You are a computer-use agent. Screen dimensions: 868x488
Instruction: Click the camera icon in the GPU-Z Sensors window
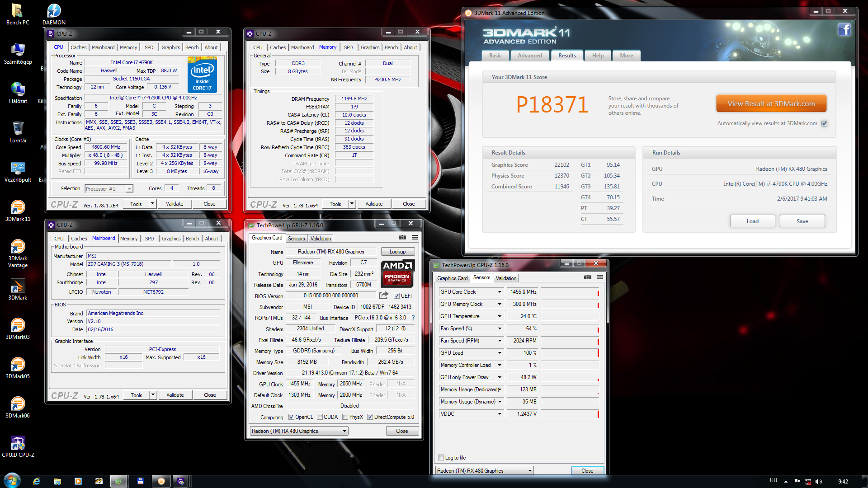coord(588,277)
